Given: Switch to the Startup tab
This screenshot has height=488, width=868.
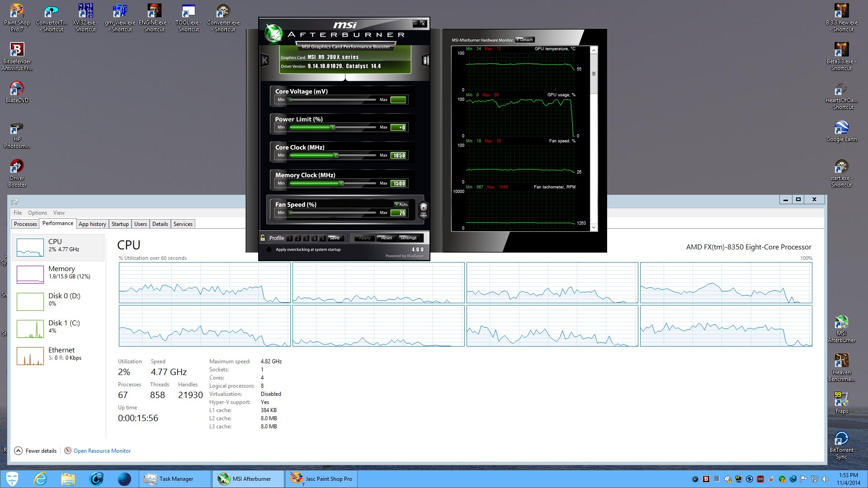Looking at the screenshot, I should tap(120, 224).
